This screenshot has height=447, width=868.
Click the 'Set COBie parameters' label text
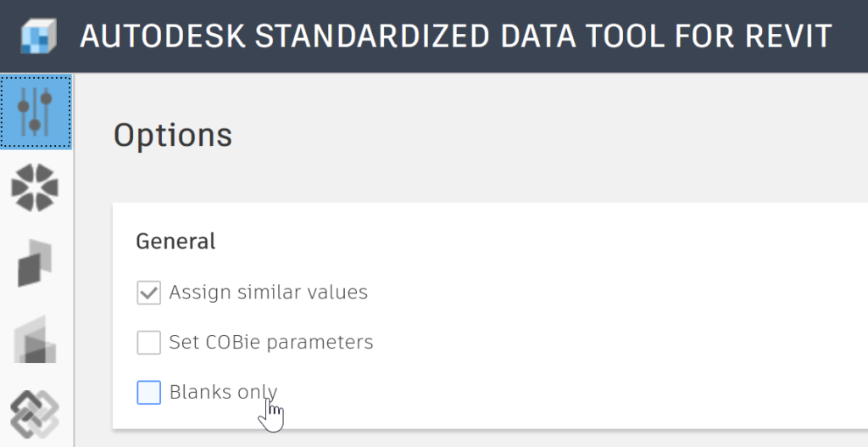coord(271,343)
